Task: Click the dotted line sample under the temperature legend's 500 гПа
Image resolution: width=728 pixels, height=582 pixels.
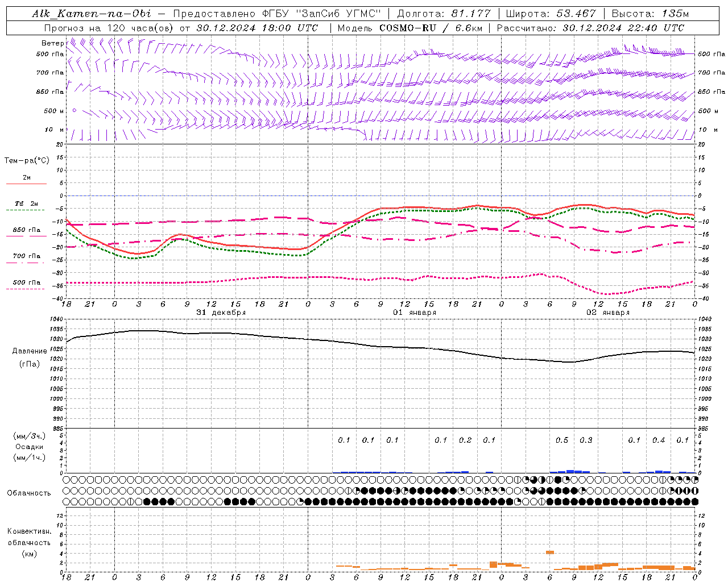Action: click(x=26, y=289)
